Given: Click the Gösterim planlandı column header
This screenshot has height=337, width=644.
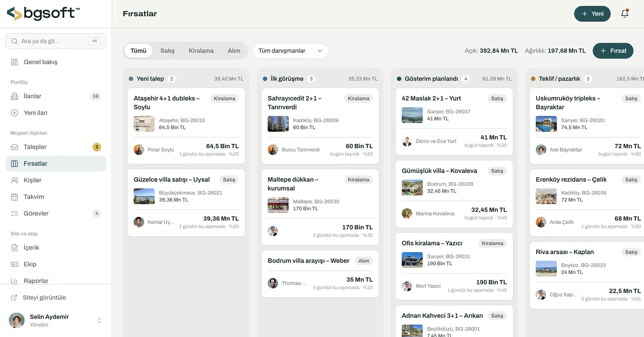Looking at the screenshot, I should click(454, 79).
